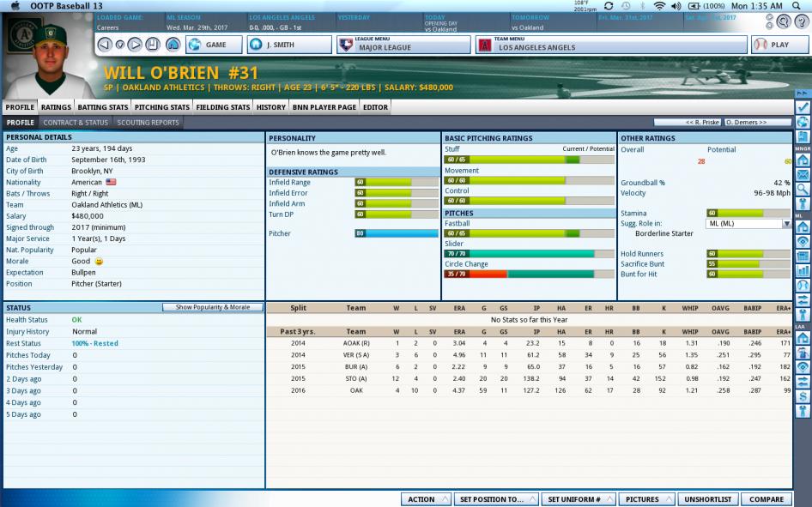Select the CONTRACT & STATUS sub-tab
812x507 pixels.
pos(76,123)
